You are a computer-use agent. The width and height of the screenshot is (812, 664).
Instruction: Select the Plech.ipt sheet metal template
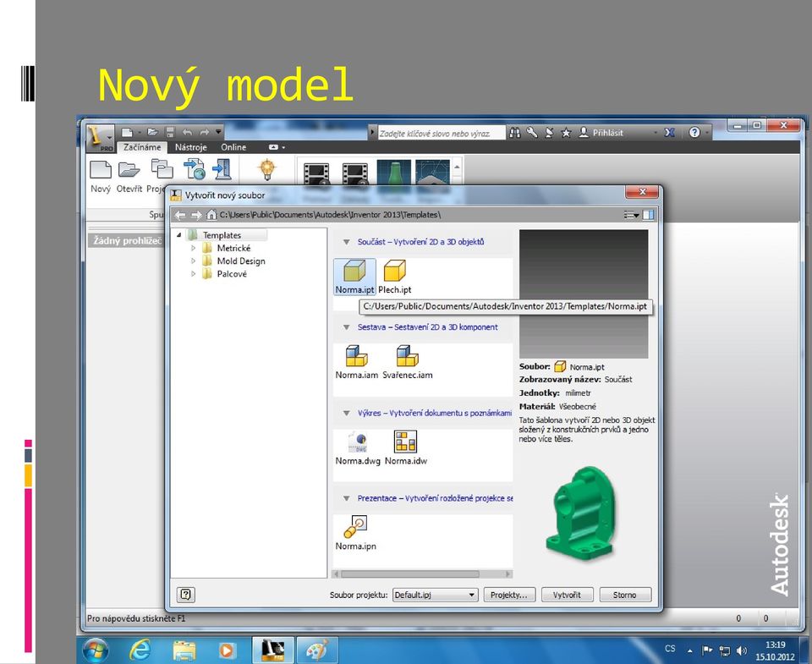[395, 277]
